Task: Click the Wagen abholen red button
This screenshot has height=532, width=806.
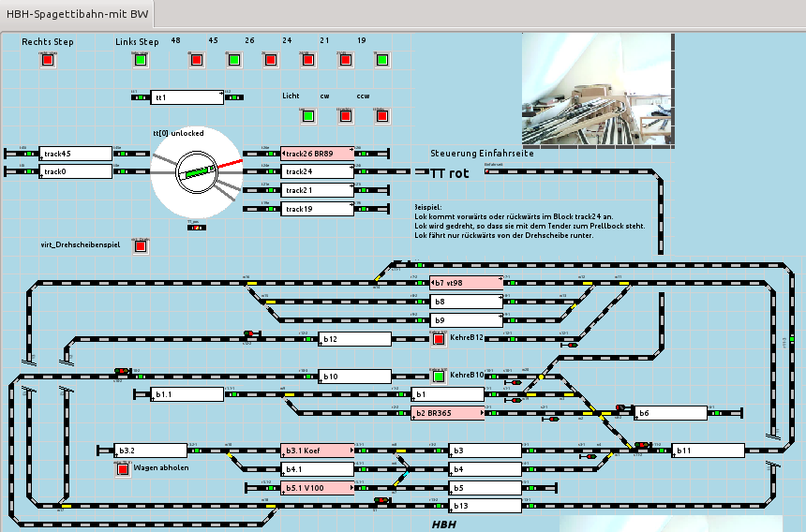Action: 123,469
